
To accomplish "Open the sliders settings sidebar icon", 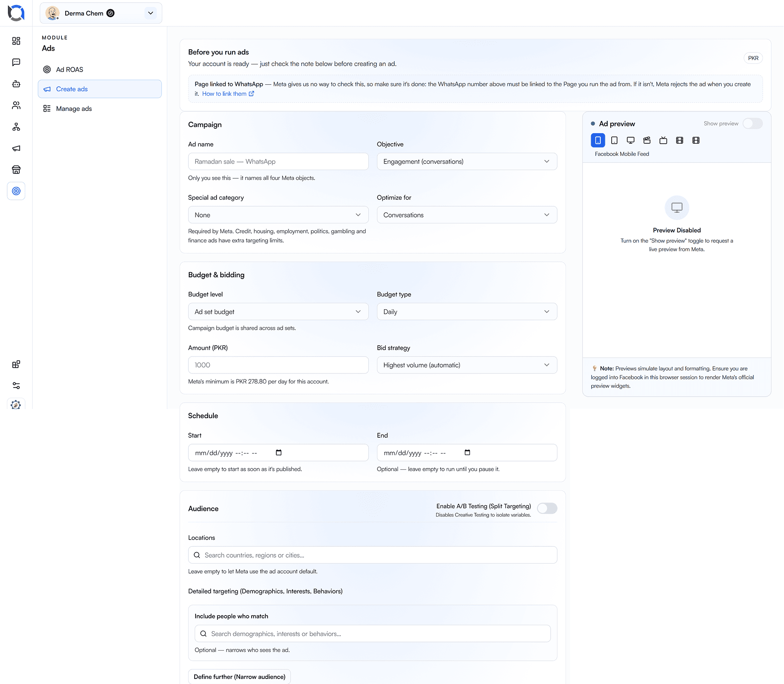I will [x=16, y=386].
